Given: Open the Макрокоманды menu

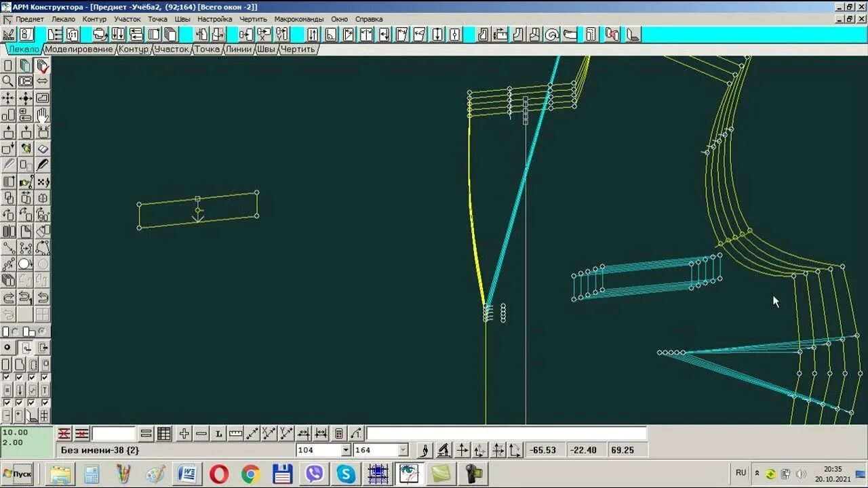Looking at the screenshot, I should tap(299, 19).
